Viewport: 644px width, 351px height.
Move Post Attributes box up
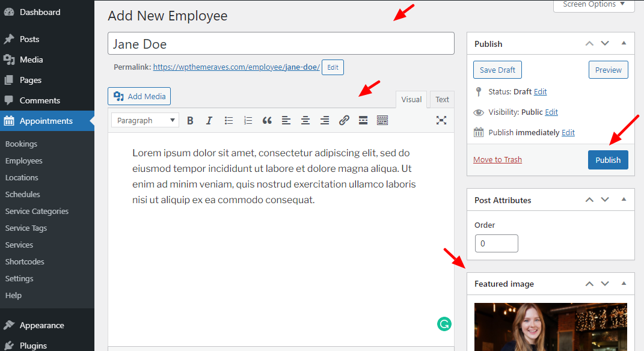pyautogui.click(x=589, y=200)
